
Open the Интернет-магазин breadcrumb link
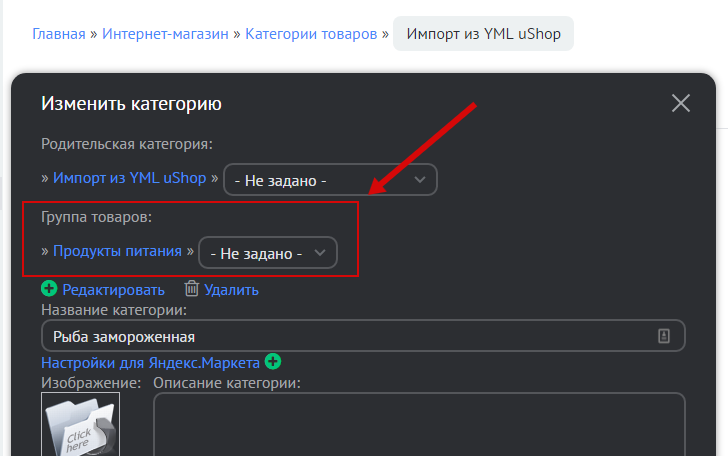(x=164, y=34)
